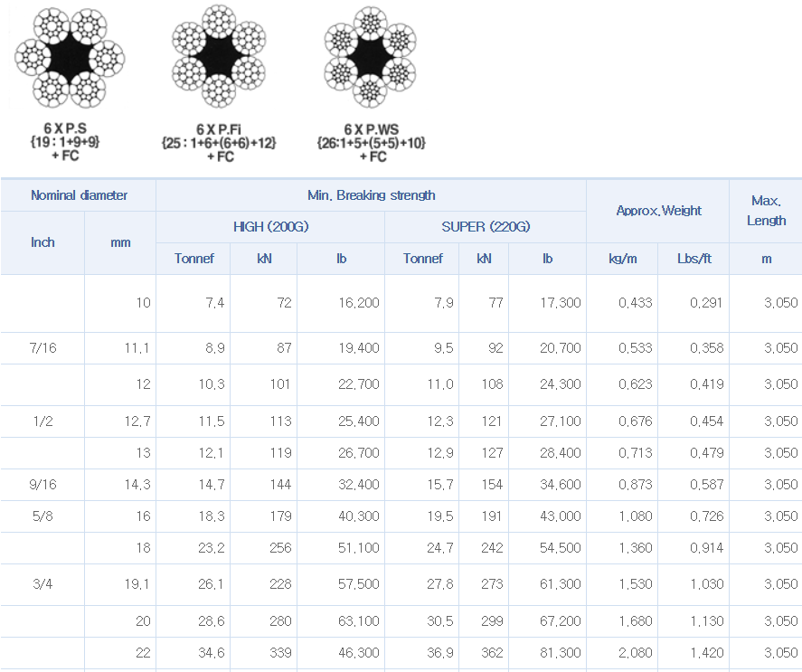Viewport: 802px width, 672px height.
Task: Click the '18.3' Tonnef value
Action: coord(212,516)
